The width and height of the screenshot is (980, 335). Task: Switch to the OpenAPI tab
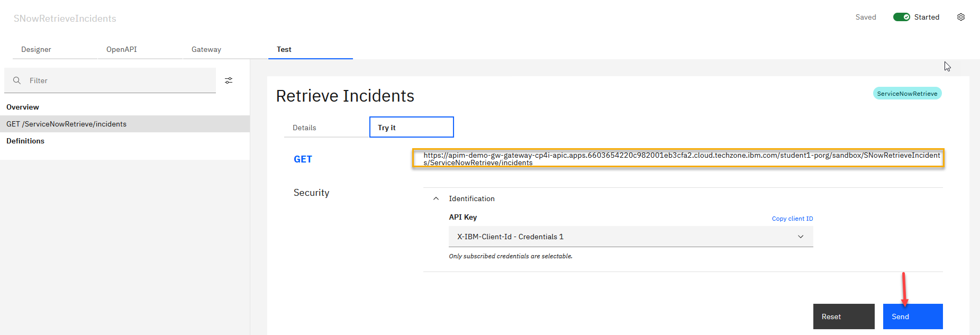click(121, 49)
